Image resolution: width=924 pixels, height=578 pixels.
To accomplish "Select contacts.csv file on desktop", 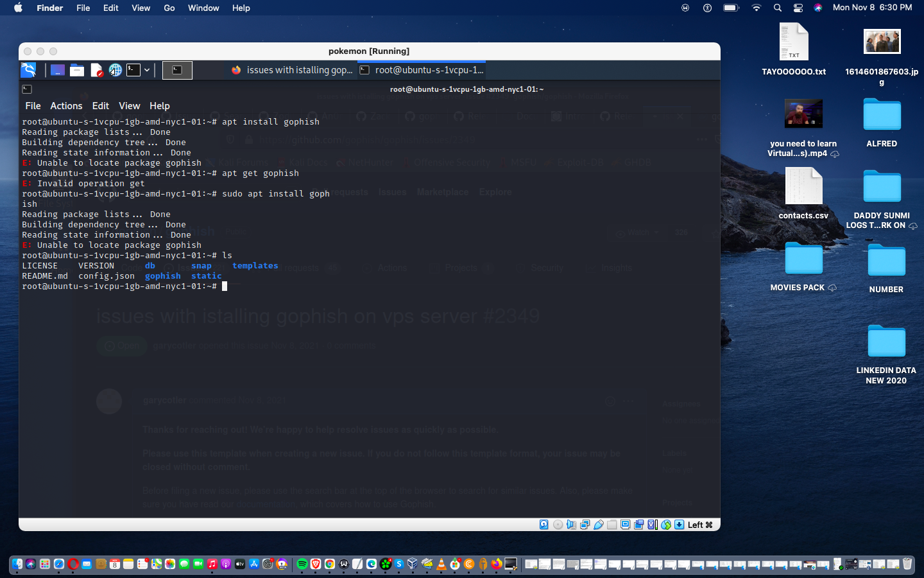I will coord(803,193).
